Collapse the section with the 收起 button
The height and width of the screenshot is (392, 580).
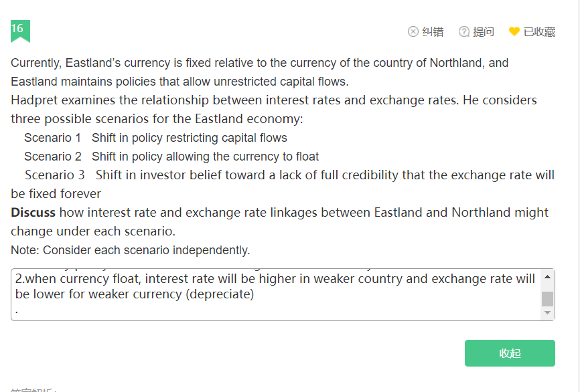click(x=510, y=353)
